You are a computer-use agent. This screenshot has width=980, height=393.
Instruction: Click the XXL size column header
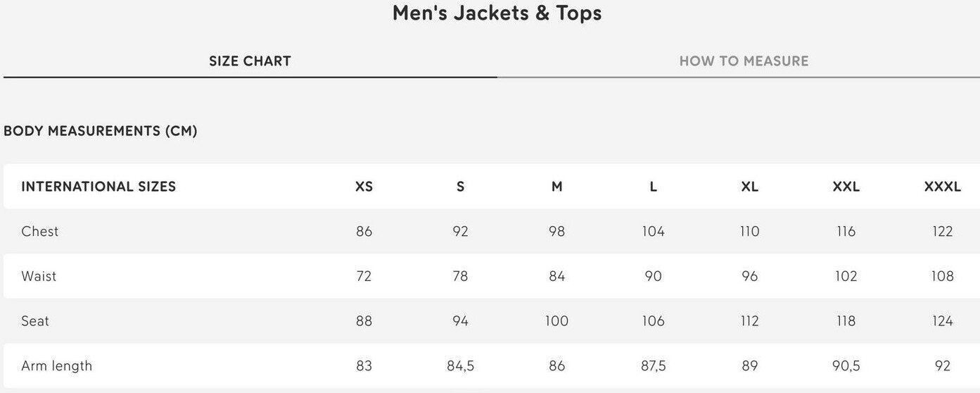[846, 187]
